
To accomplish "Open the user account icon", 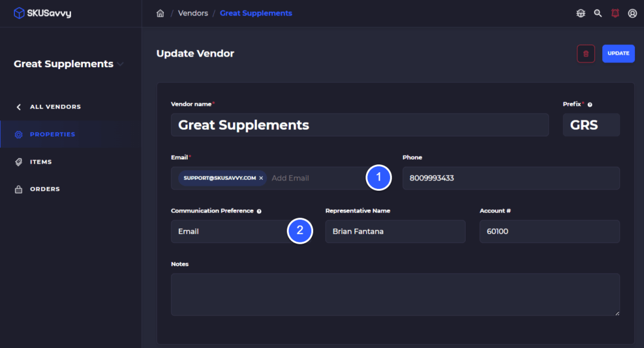I will click(633, 13).
